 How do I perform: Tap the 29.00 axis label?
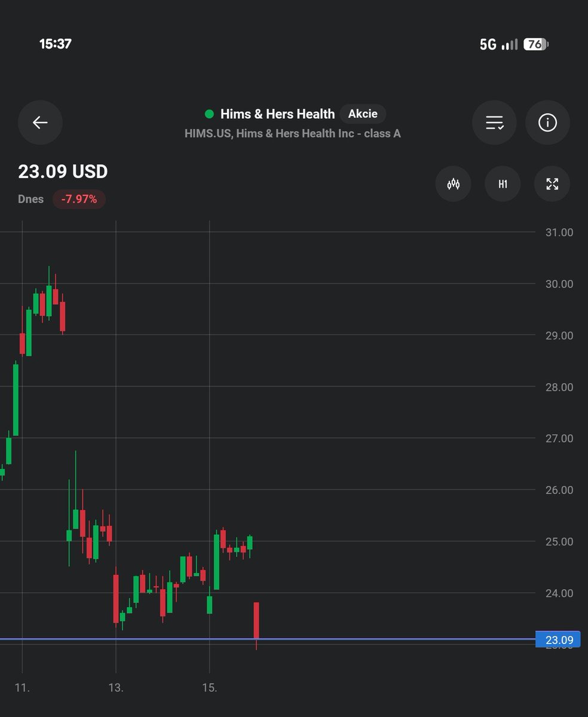[559, 335]
